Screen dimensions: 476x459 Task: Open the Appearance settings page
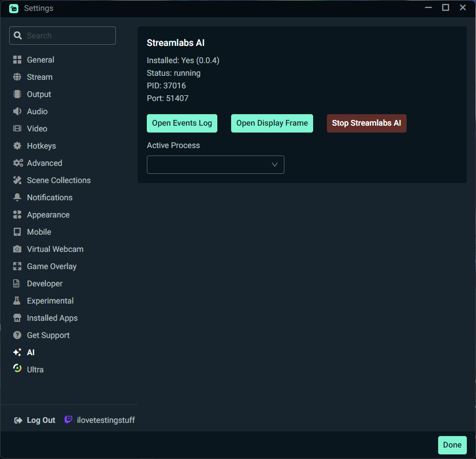click(48, 215)
